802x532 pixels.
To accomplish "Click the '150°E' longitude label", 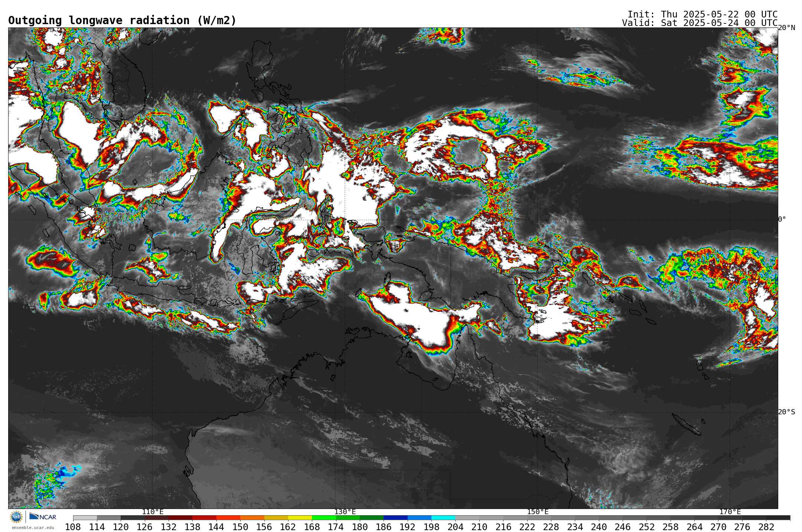I will tap(538, 512).
